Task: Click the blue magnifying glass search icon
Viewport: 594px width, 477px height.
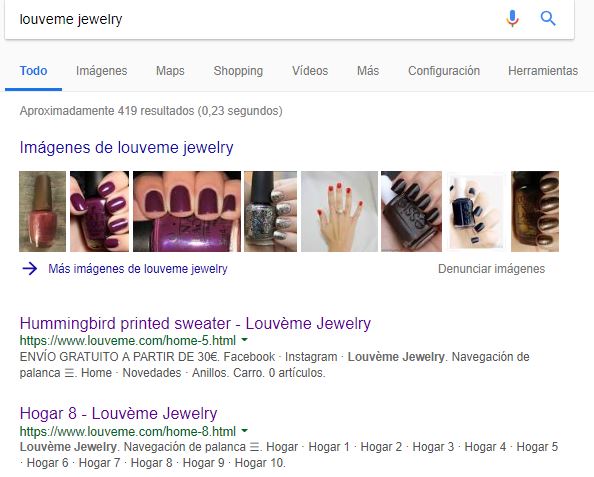Action: (548, 18)
